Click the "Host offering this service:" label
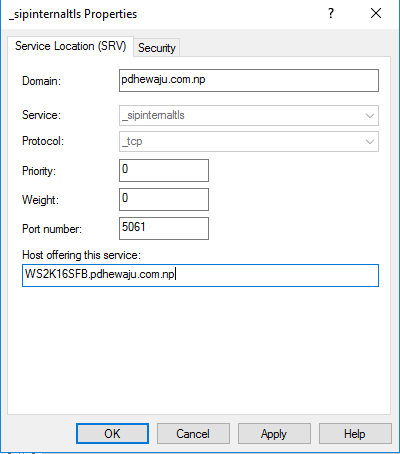400x454 pixels. pyautogui.click(x=82, y=255)
